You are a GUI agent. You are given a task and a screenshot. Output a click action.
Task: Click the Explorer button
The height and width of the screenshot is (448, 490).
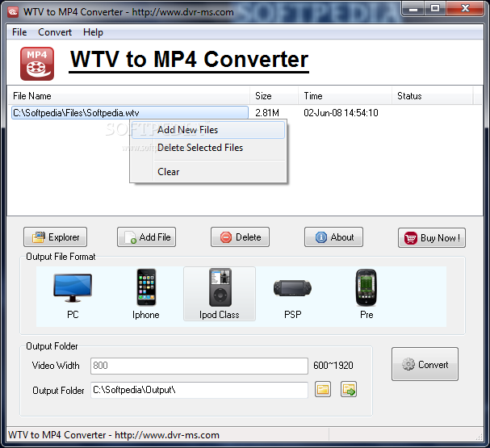[x=56, y=237]
